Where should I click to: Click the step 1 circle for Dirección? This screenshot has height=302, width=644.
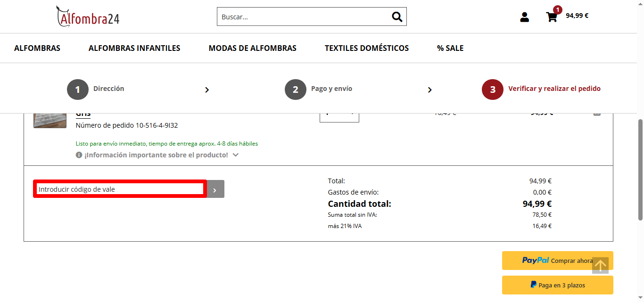pyautogui.click(x=78, y=90)
